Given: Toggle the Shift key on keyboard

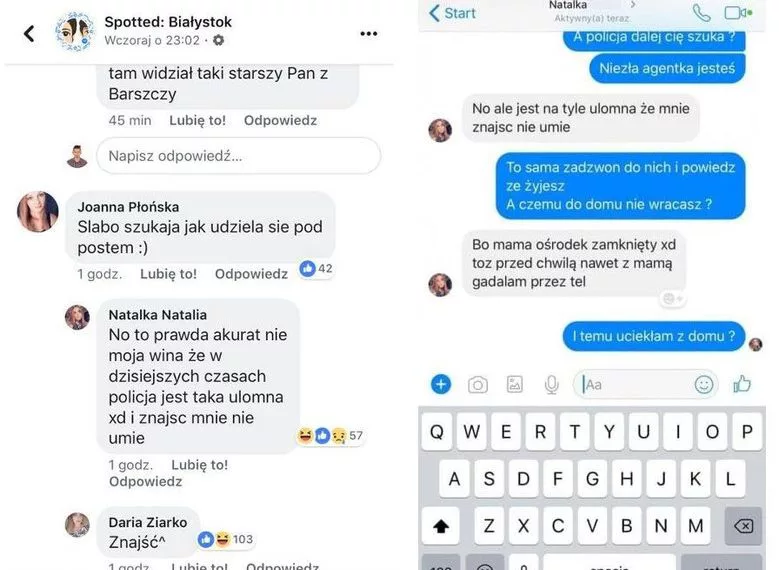Looking at the screenshot, I should 441,526.
